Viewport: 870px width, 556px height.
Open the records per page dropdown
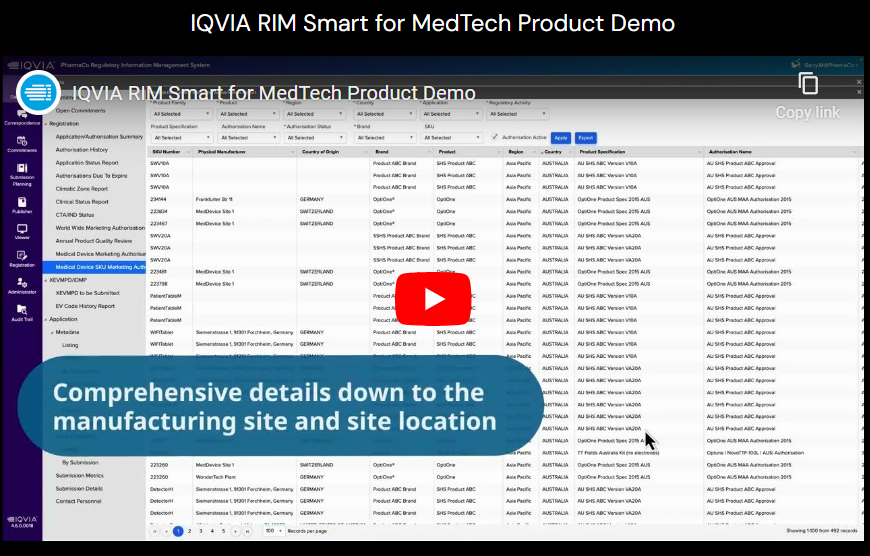(273, 531)
